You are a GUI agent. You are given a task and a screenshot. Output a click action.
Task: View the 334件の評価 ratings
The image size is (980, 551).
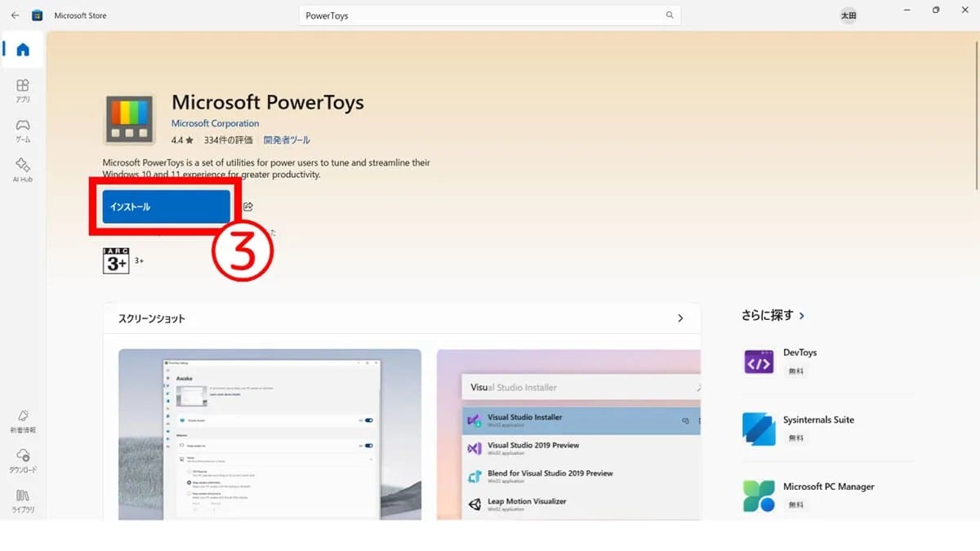tap(228, 140)
